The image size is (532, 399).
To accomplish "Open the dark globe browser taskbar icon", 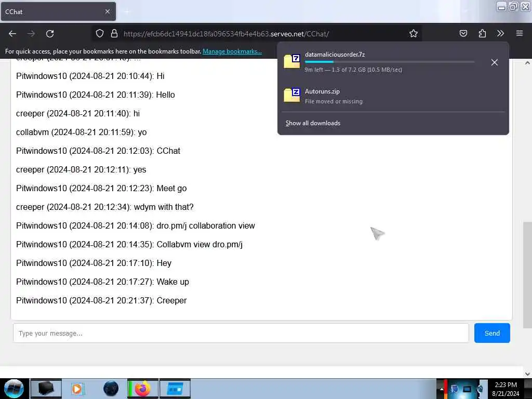I will [x=111, y=389].
